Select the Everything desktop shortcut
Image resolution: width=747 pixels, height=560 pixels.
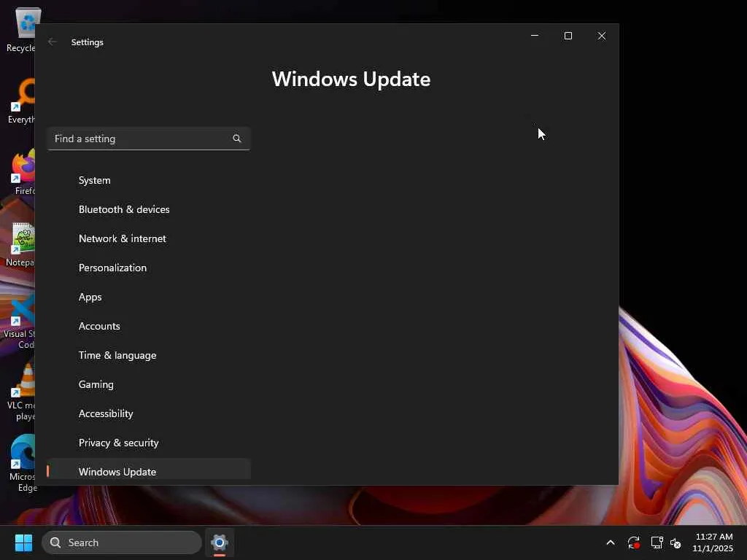pyautogui.click(x=21, y=101)
